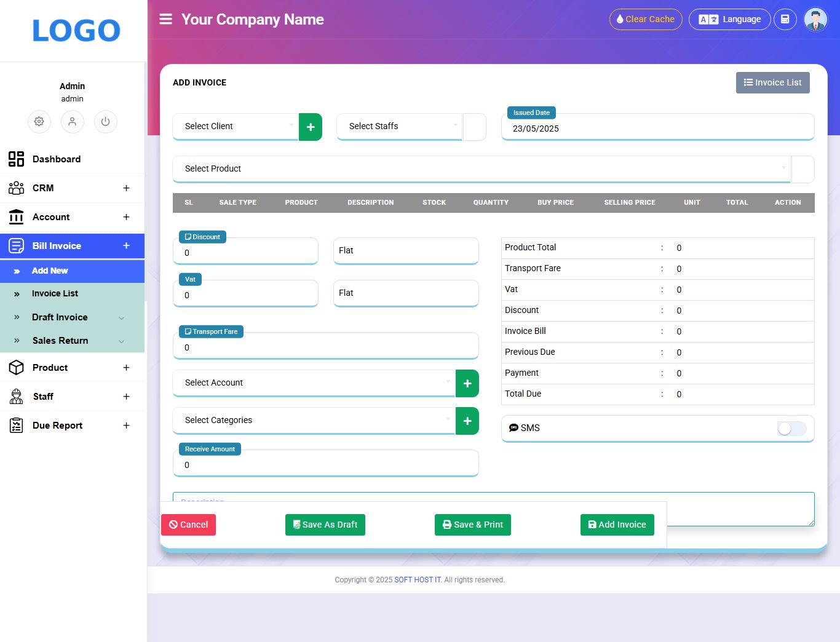Open user profile icon under Admin
Screen dimensions: 840x642
(73, 122)
